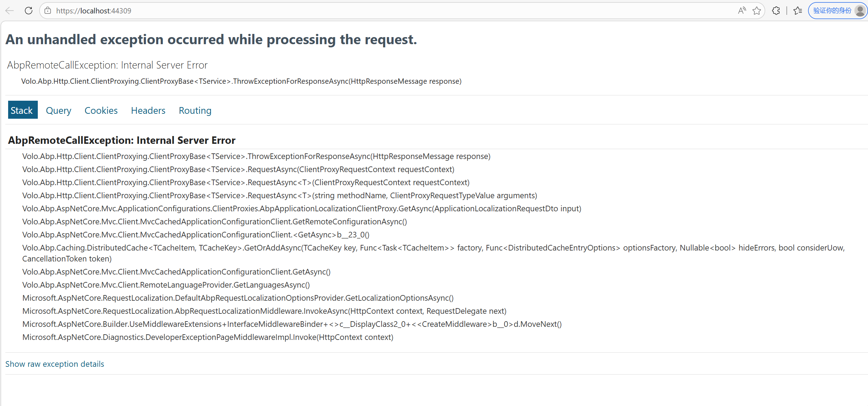
Task: Open the Headers tab
Action: [148, 110]
